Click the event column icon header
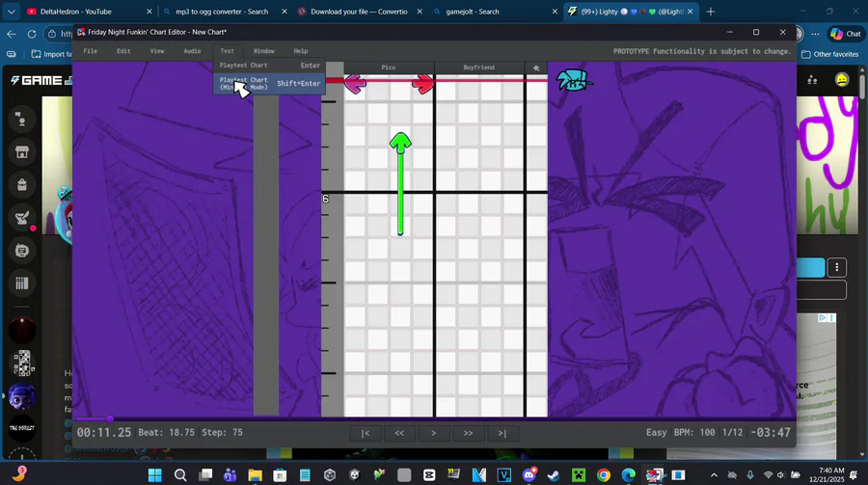Screen dimensions: 868x485 (536, 67)
